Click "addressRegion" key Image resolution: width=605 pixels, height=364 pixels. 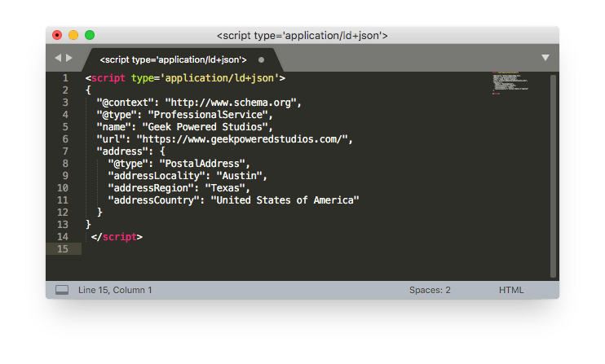[x=151, y=188]
